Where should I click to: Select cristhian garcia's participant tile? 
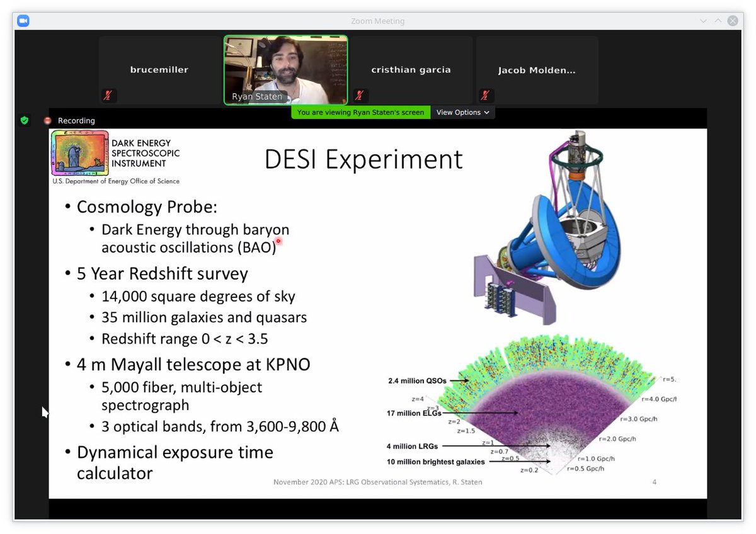click(411, 70)
